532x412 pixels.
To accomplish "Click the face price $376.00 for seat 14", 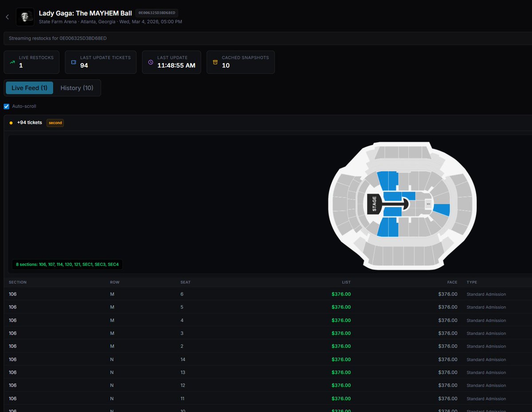I will [448, 359].
